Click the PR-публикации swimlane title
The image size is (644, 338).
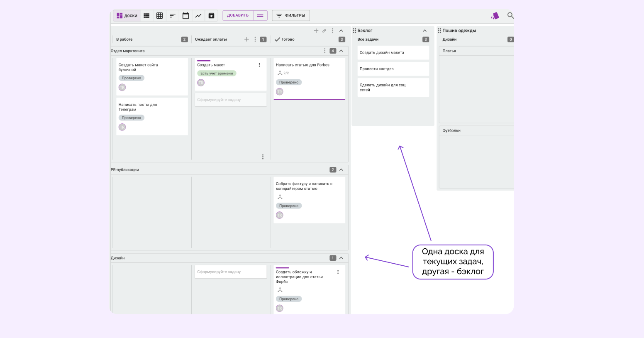click(125, 170)
